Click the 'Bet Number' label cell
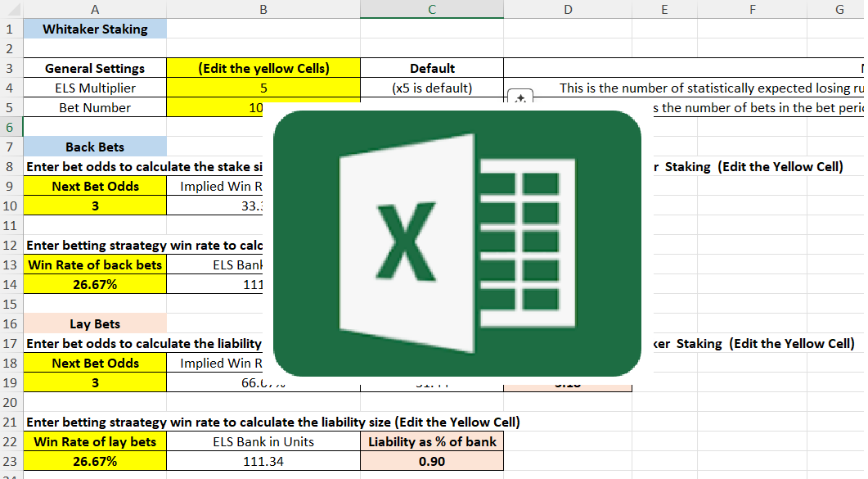The width and height of the screenshot is (868, 479). point(95,107)
